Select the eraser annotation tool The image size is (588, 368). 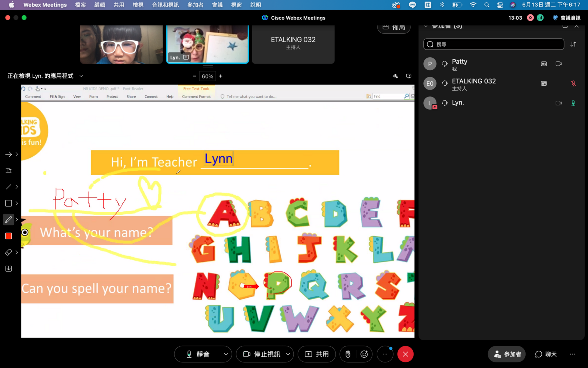click(9, 252)
